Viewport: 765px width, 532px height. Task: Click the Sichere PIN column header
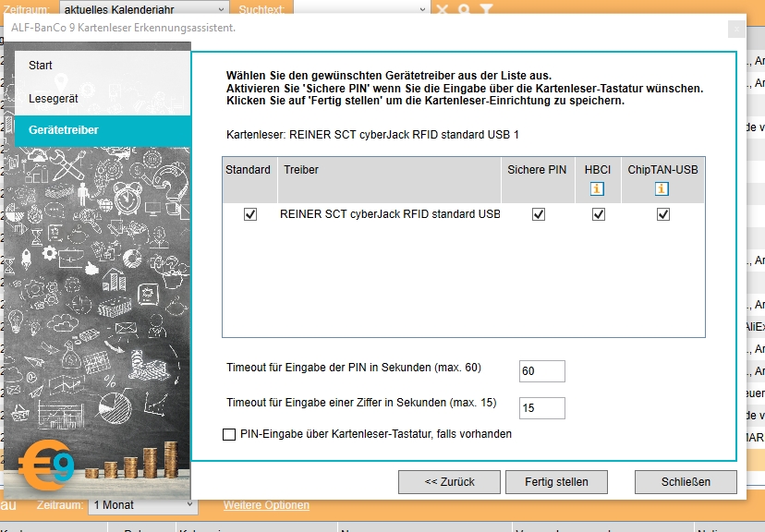pos(538,179)
